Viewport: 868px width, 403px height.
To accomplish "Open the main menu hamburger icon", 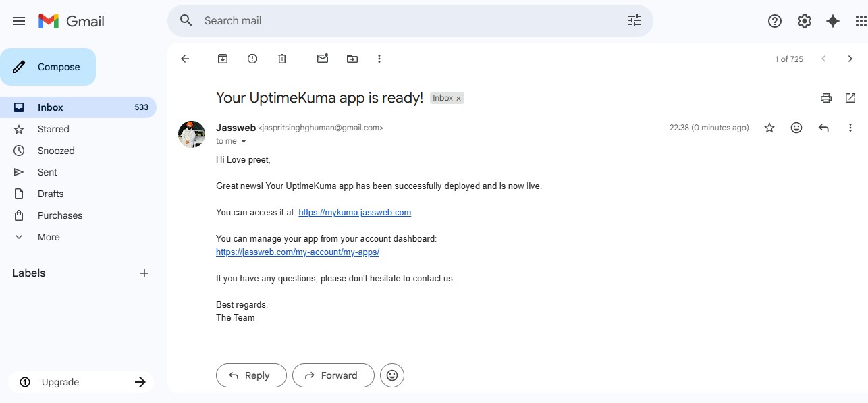I will click(x=19, y=21).
